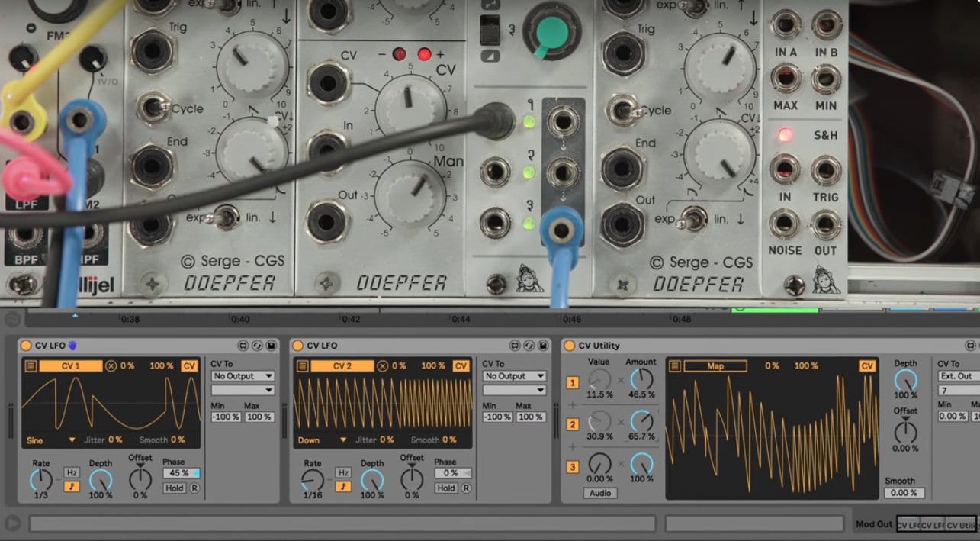Unmap CV 2 with the X icon
Image resolution: width=980 pixels, height=541 pixels.
pyautogui.click(x=383, y=366)
